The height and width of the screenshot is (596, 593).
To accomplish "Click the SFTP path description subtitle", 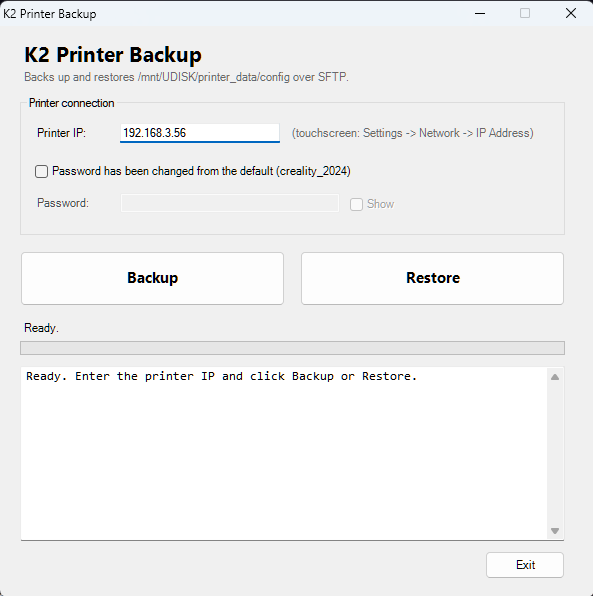I will (x=186, y=77).
